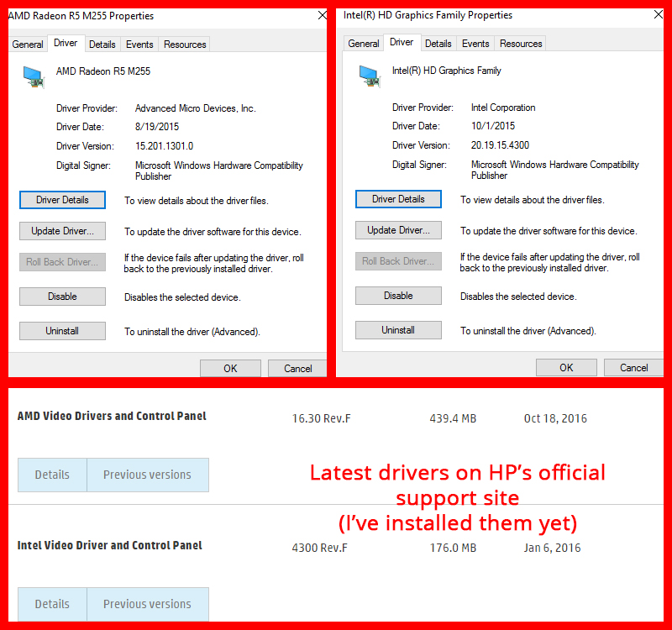Open Details for Intel Video Driver and Control Panel

[x=52, y=604]
